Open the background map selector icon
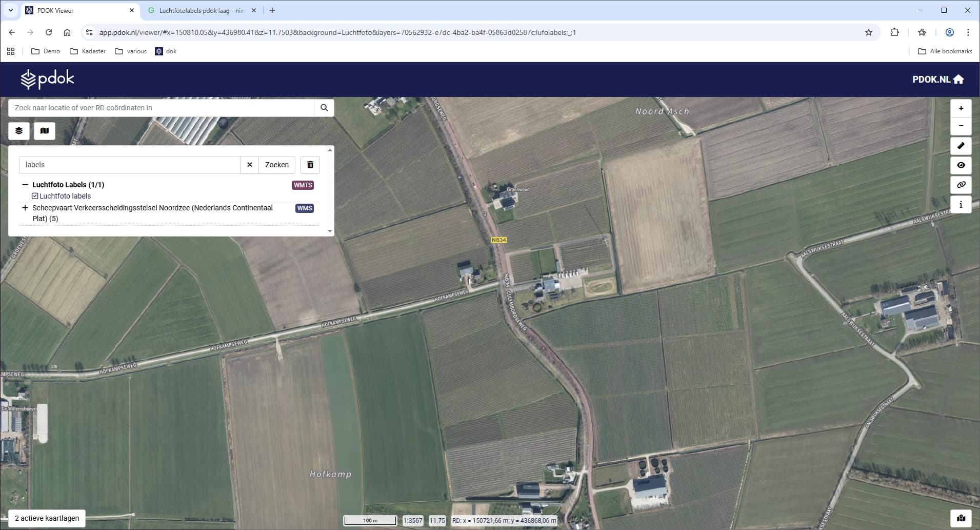 pos(45,131)
